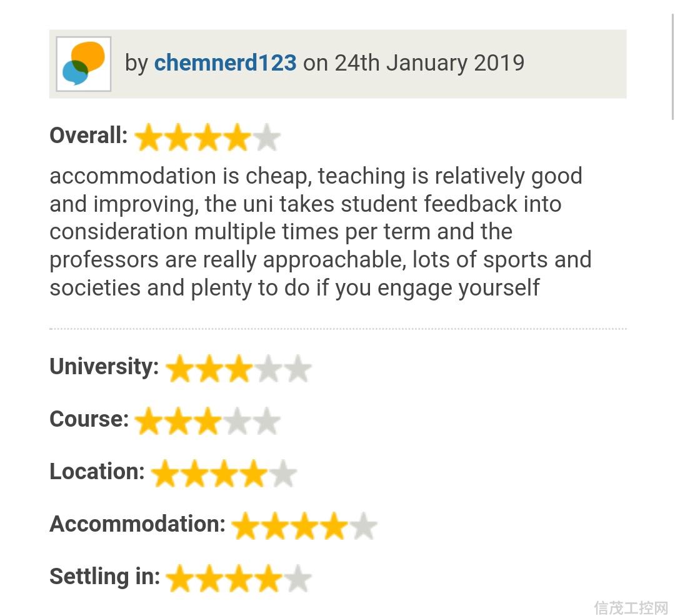675x616 pixels.
Task: Click the fourth gold Location star
Action: click(254, 474)
